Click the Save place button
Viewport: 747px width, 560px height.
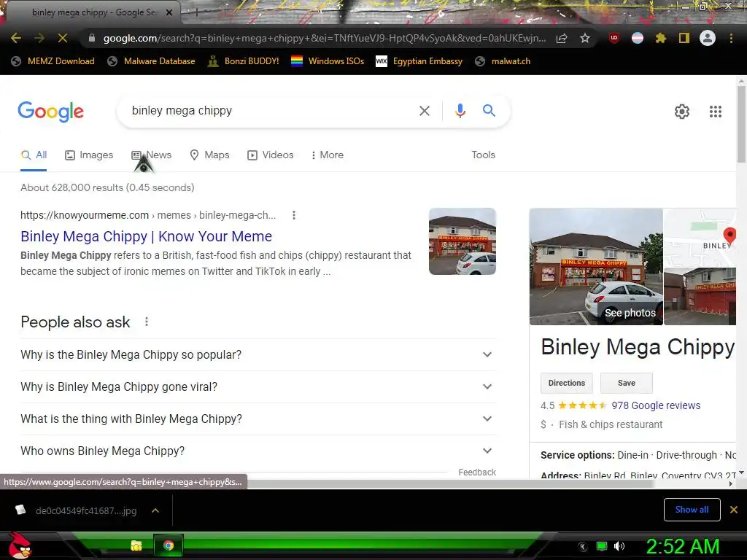click(x=627, y=383)
